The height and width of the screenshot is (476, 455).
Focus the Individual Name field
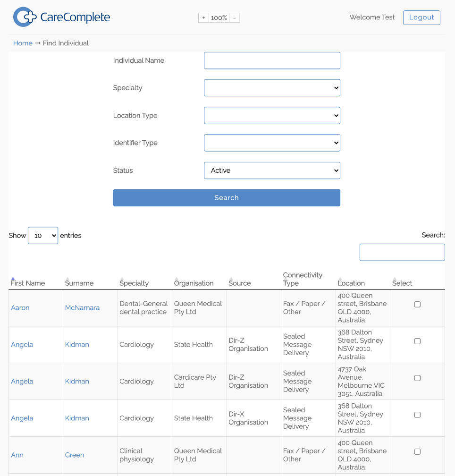272,60
